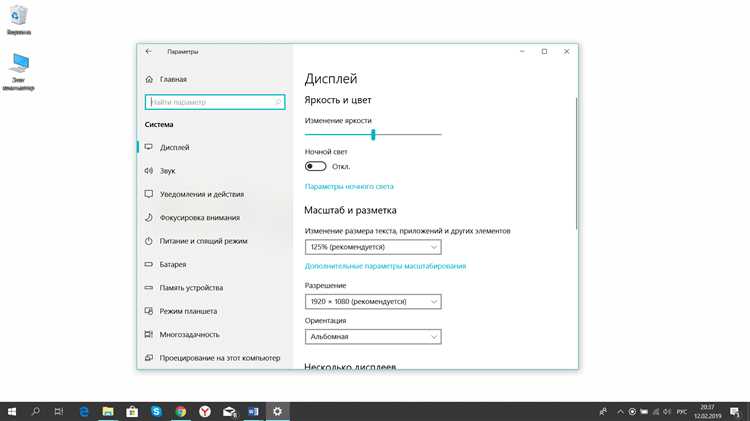The height and width of the screenshot is (421, 750).
Task: Open Уведомления и действия settings
Action: [x=214, y=194]
